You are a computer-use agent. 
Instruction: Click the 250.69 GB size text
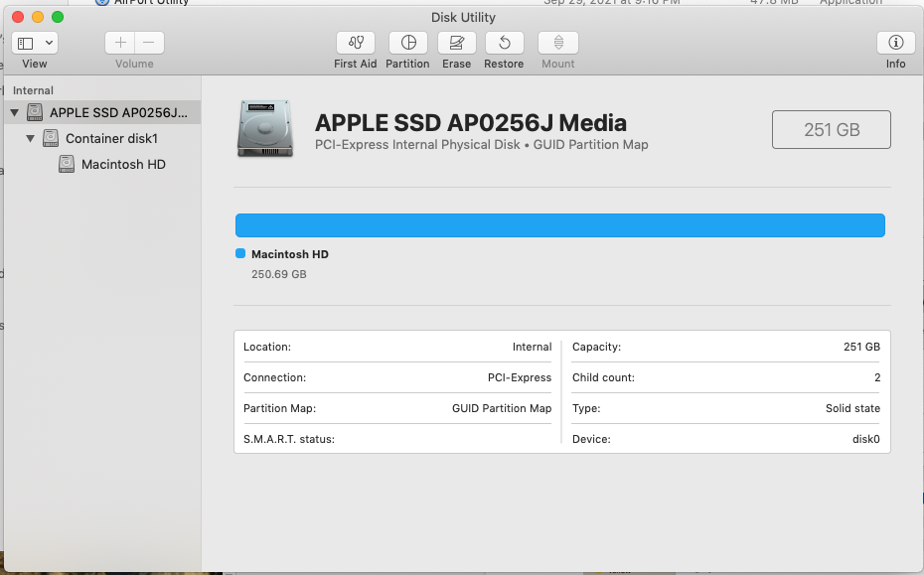279,274
